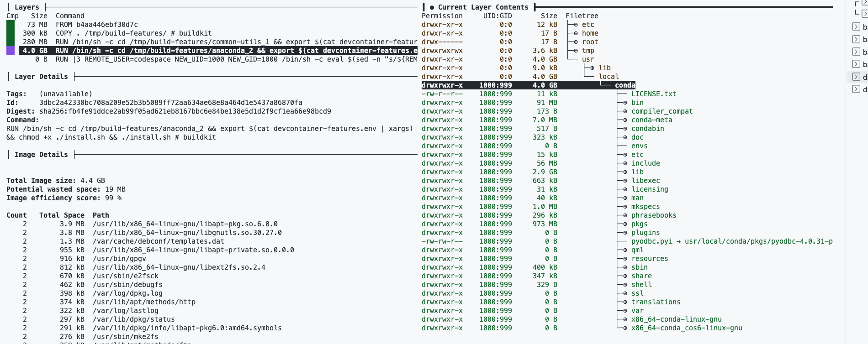This screenshot has height=344, width=868.
Task: Focus the Layers panel header
Action: [26, 7]
